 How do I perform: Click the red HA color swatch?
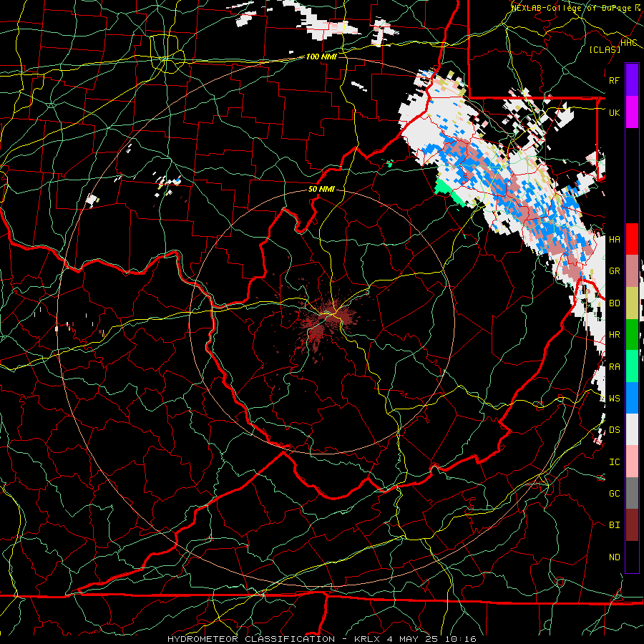[632, 239]
